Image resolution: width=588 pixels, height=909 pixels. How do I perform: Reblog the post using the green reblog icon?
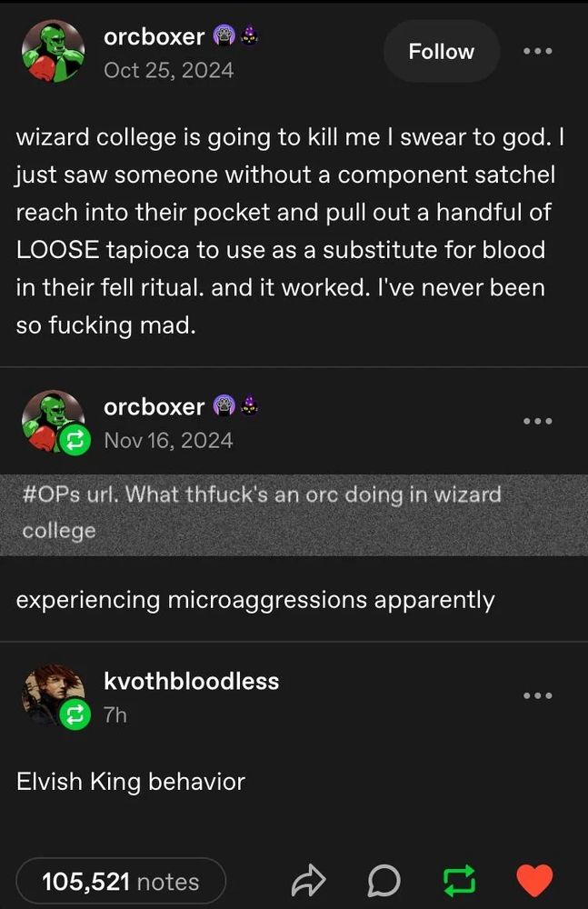(460, 879)
